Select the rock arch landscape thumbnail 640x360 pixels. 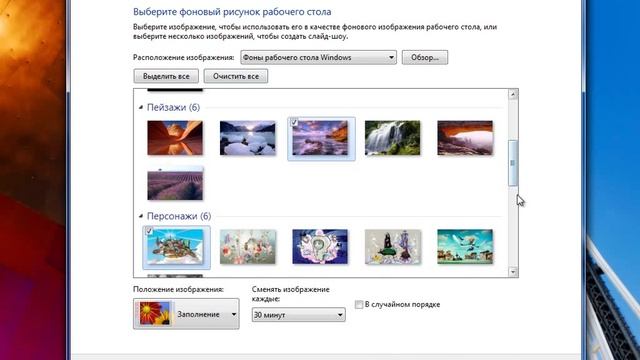pyautogui.click(x=465, y=138)
